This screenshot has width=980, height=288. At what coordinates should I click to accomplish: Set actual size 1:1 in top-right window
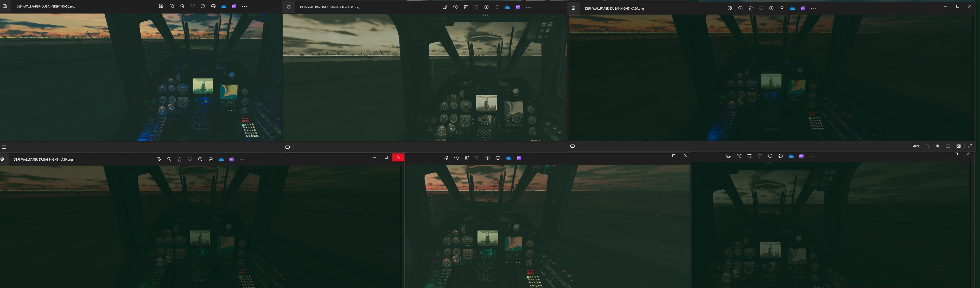[959, 146]
